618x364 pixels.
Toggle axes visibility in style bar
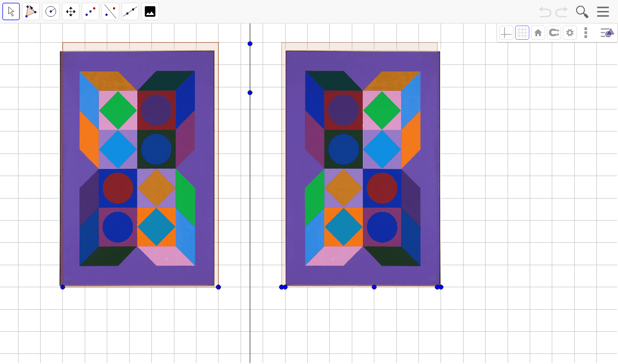(506, 33)
